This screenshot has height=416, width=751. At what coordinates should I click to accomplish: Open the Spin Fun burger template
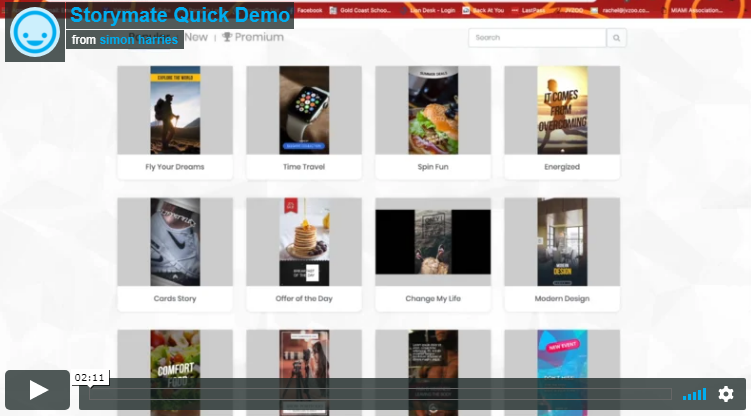tap(433, 110)
